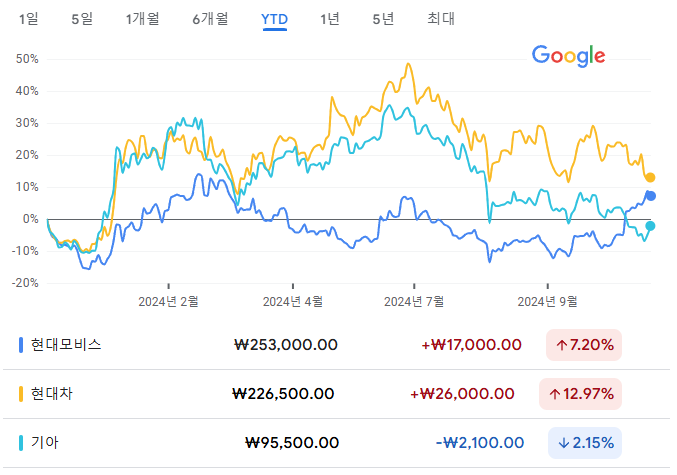Click the ↓2.15% change badge
This screenshot has height=475, width=677.
point(585,443)
